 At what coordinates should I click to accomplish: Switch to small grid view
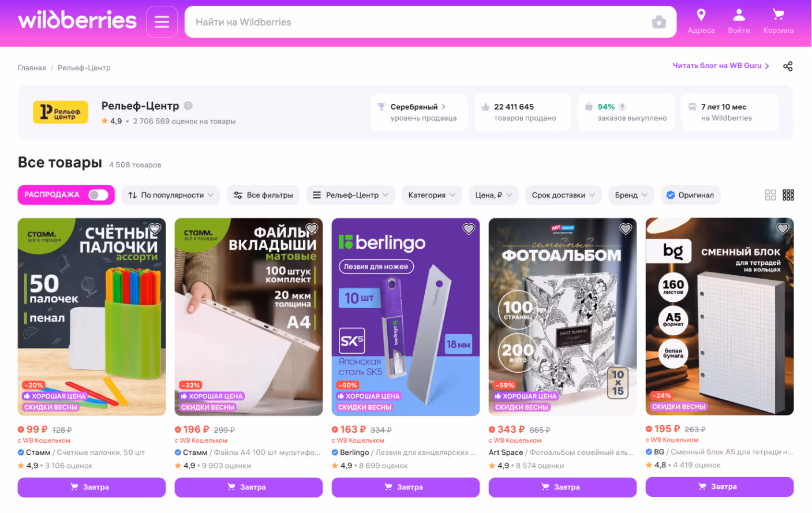[x=788, y=195]
